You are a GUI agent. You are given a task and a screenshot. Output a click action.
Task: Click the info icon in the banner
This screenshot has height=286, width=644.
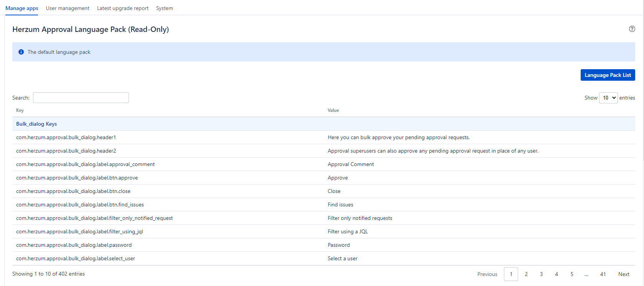click(x=21, y=52)
